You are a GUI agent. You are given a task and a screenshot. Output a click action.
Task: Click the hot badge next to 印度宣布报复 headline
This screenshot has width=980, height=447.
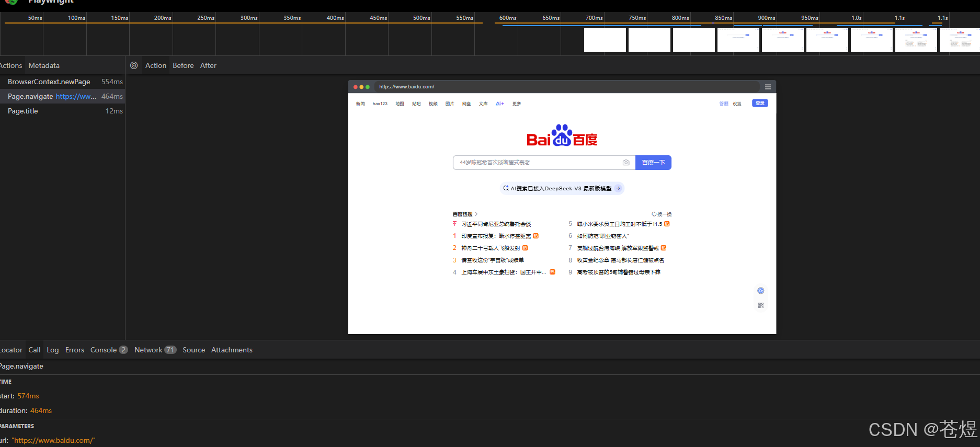536,236
